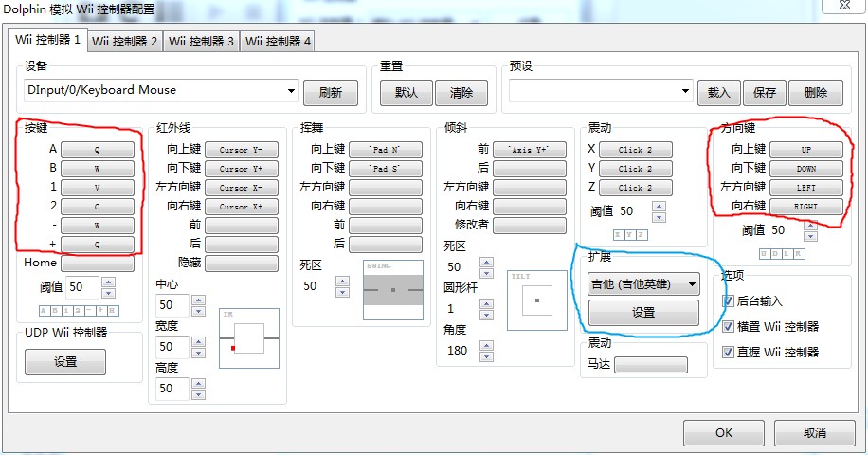This screenshot has width=868, height=455.
Task: Increase the 按键 阈值 spinner value
Action: point(108,282)
